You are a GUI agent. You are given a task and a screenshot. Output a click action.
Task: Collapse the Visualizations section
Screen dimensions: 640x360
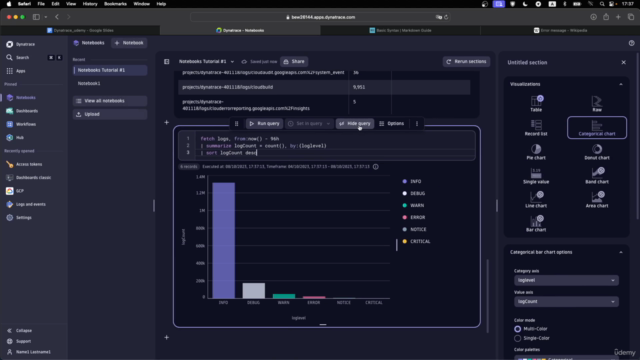click(621, 84)
